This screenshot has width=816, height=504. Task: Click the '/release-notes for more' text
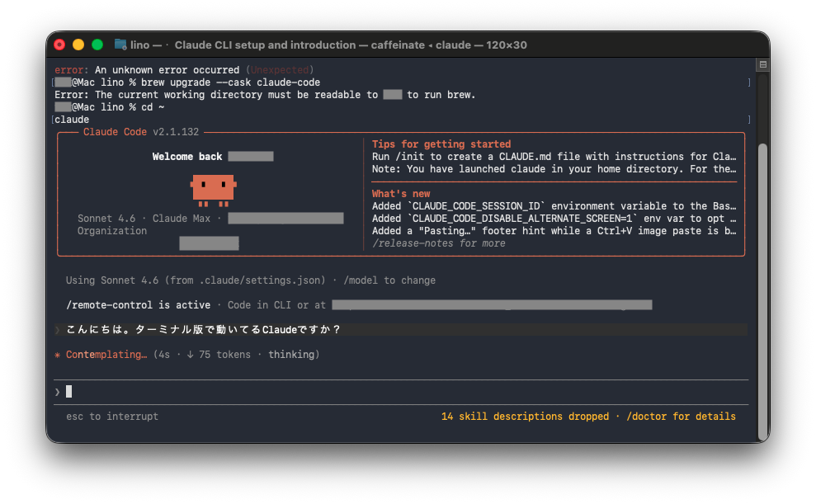pos(439,243)
